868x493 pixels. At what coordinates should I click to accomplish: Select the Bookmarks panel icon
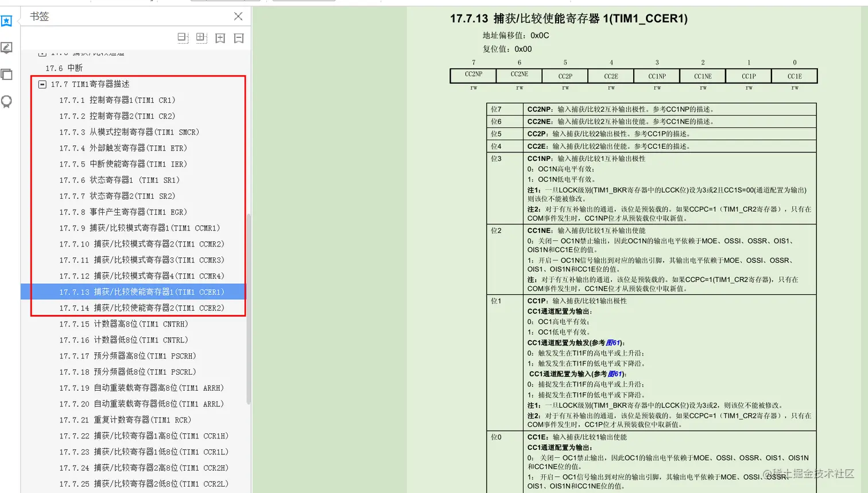coord(6,21)
